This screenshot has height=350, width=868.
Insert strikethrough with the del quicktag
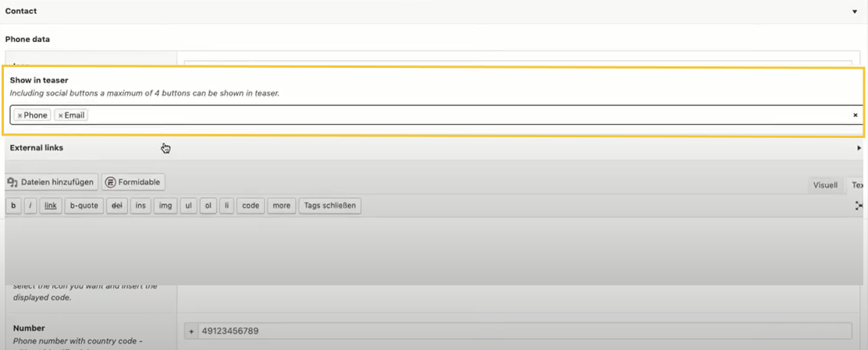(117, 206)
